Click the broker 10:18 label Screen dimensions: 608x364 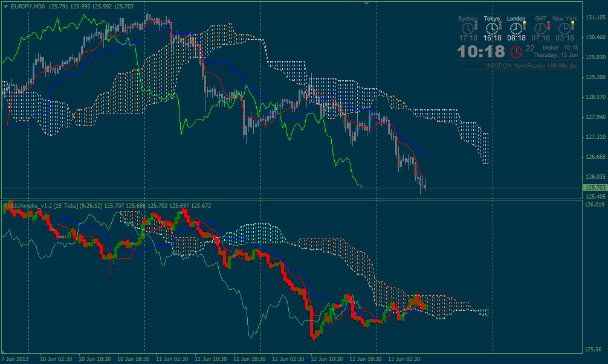point(560,48)
